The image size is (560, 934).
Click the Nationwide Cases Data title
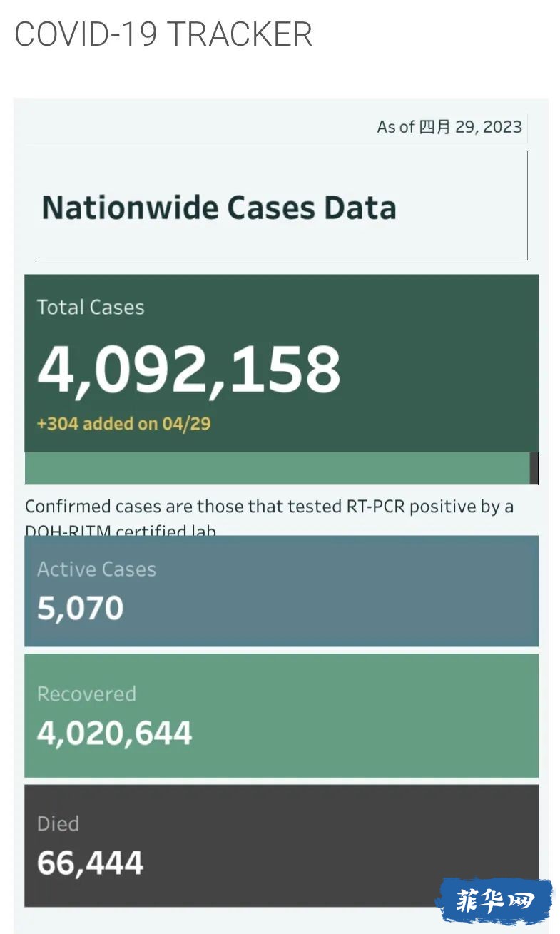[219, 208]
